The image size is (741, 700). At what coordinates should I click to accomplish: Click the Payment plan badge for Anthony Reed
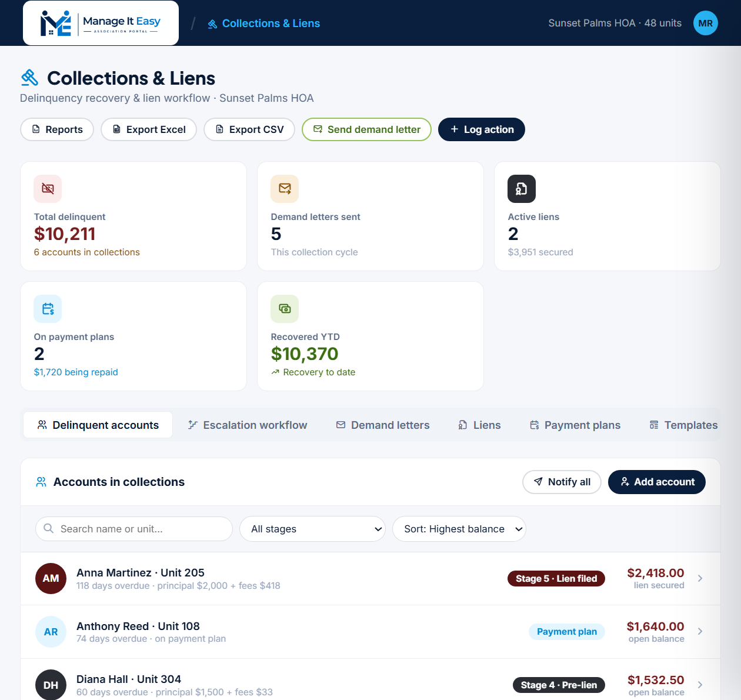pos(567,632)
